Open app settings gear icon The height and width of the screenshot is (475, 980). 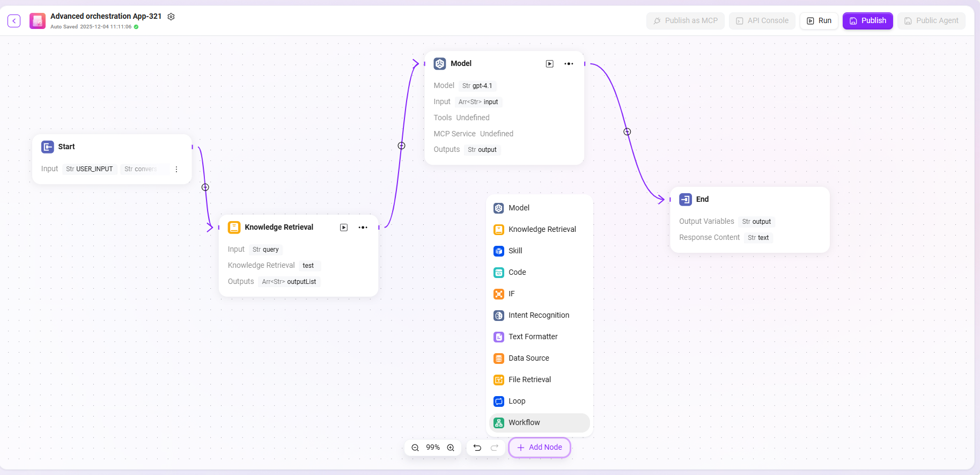click(171, 17)
